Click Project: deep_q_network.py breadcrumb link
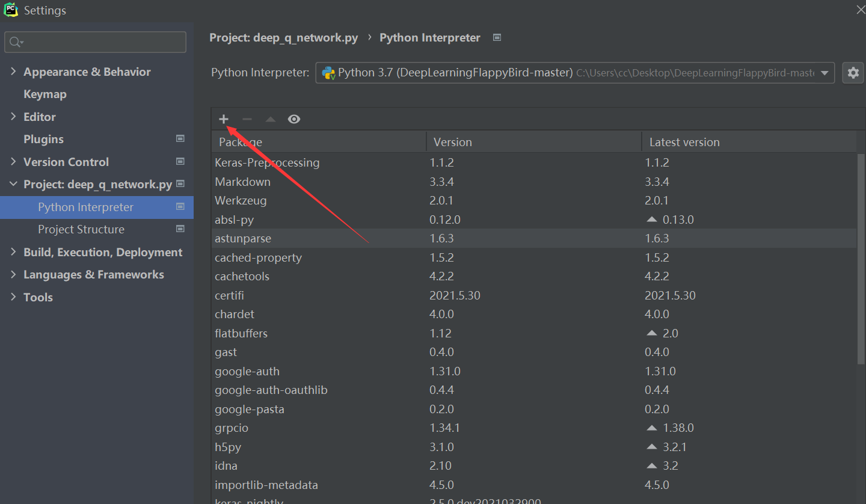This screenshot has height=504, width=866. [x=283, y=37]
